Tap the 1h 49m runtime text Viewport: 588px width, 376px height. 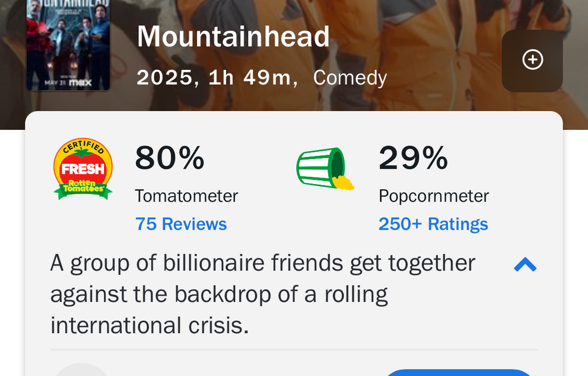point(250,78)
